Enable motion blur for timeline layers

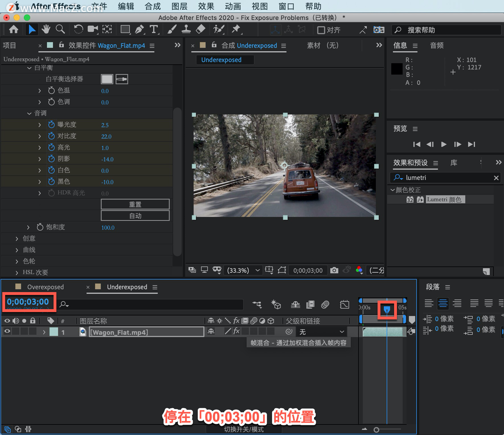[325, 305]
